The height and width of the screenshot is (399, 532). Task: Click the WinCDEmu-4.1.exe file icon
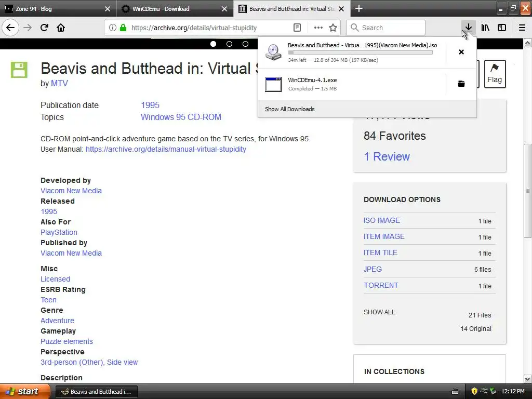(x=273, y=84)
